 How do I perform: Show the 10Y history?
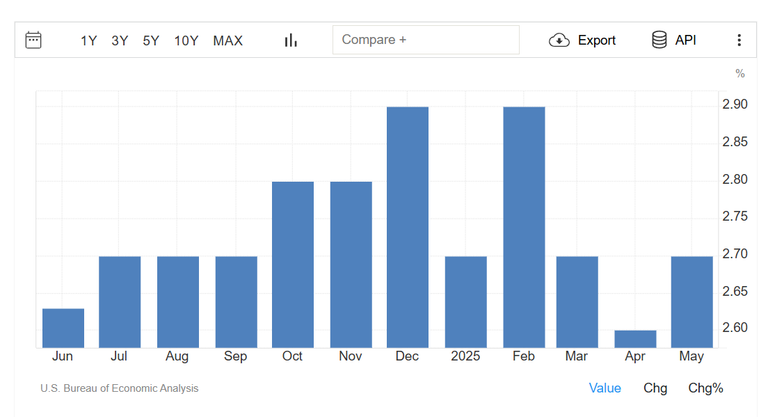click(x=186, y=41)
